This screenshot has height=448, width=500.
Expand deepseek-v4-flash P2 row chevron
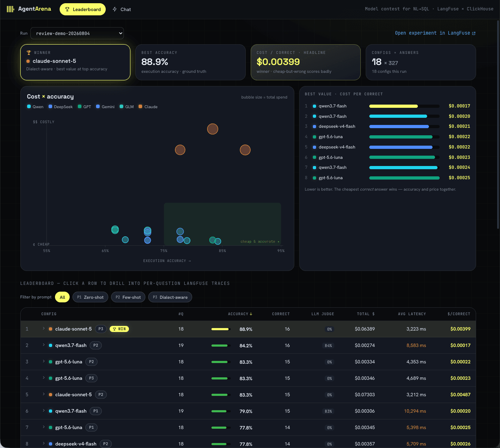(x=44, y=443)
